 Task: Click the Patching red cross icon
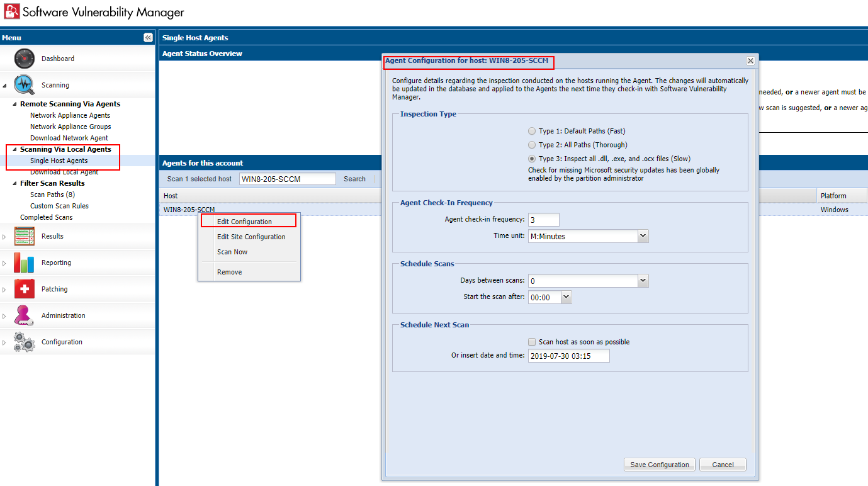tap(25, 289)
